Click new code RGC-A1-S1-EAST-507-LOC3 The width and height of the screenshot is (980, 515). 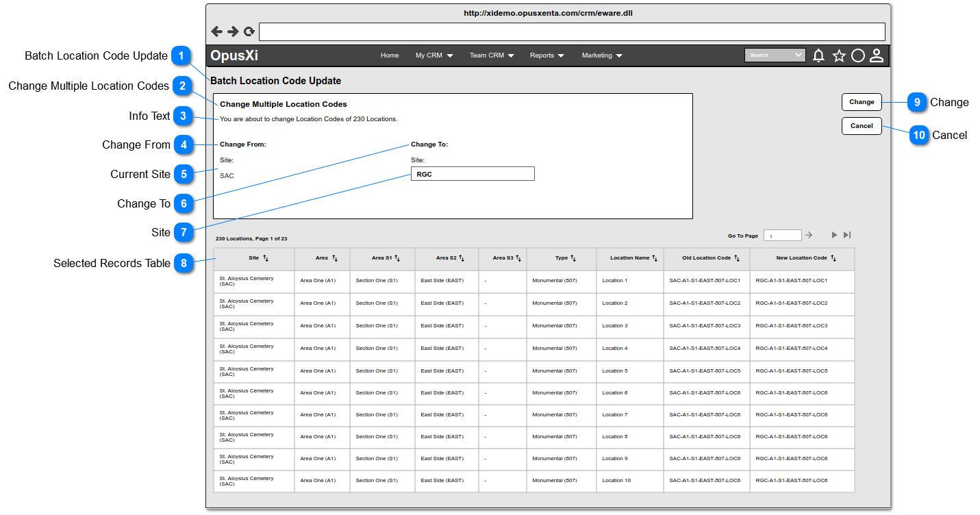[x=791, y=326]
